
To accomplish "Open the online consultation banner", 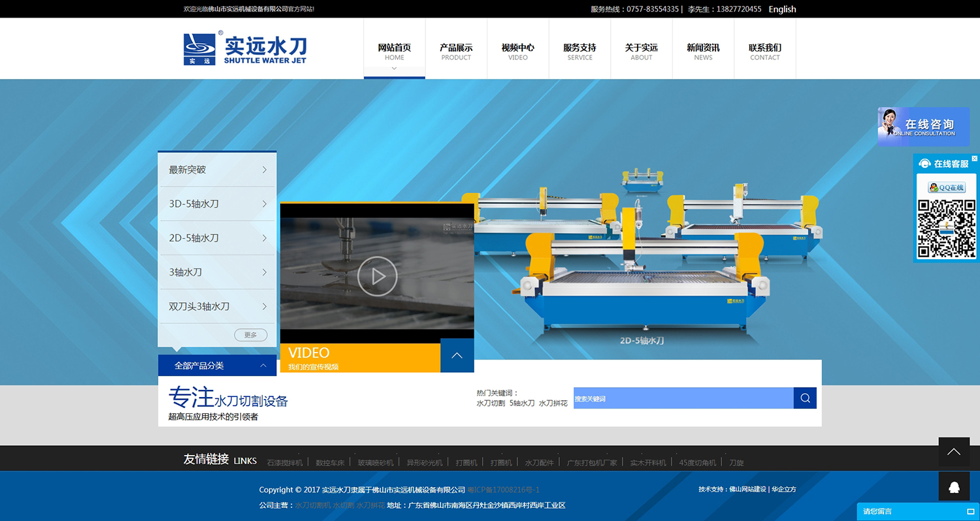I will click(923, 127).
